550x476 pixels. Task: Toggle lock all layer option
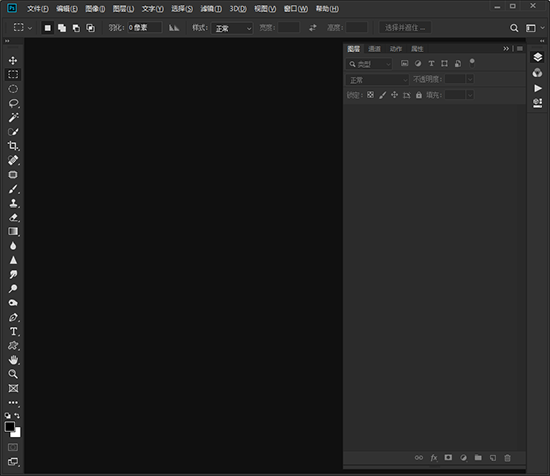tap(419, 95)
